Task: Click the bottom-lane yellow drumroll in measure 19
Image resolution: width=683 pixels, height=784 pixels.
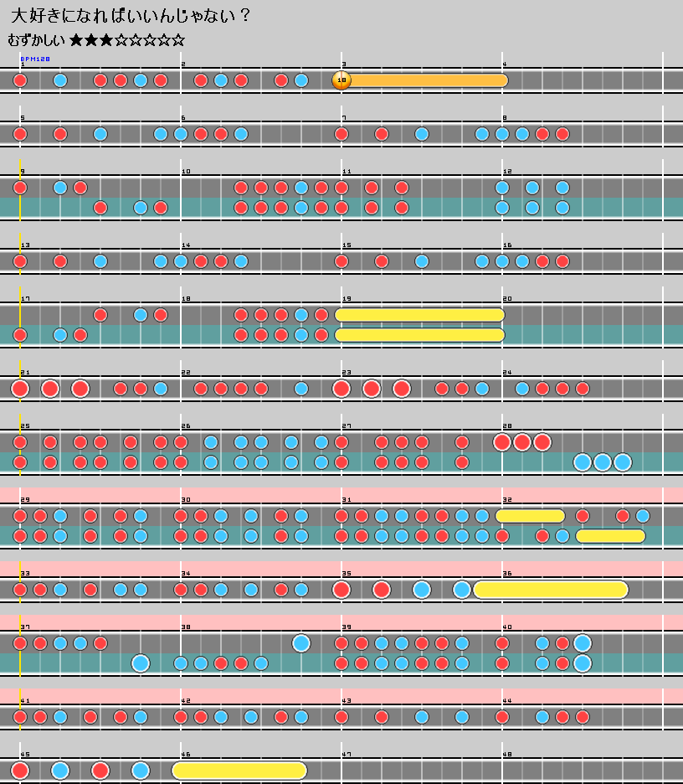Action: coord(420,335)
